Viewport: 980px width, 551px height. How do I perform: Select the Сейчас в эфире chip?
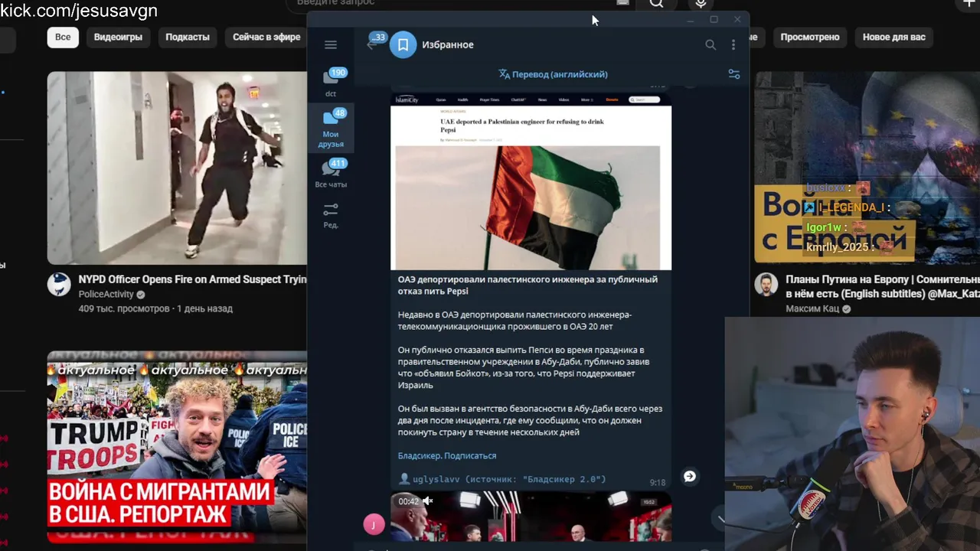(266, 37)
